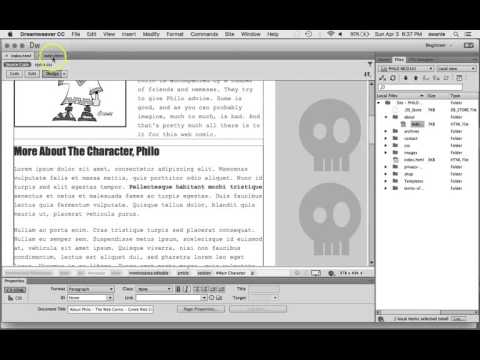
Task: Open the Format Paragraph dropdown
Action: [91, 289]
